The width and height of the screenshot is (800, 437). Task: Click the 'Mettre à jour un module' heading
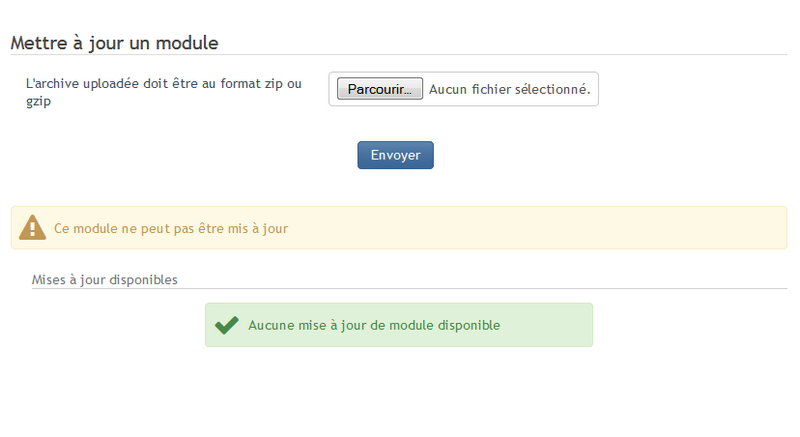pyautogui.click(x=114, y=43)
